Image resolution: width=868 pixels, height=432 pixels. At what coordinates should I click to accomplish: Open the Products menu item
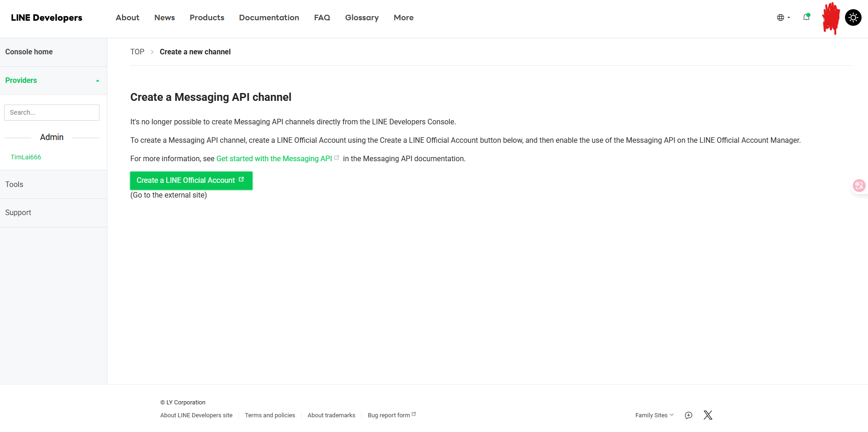point(207,18)
